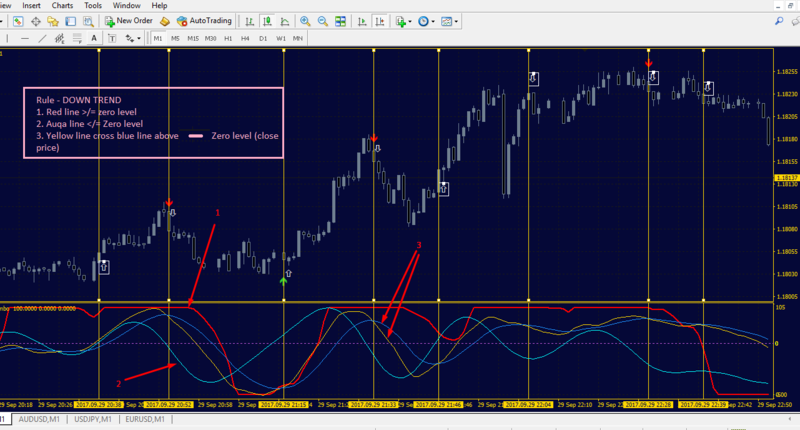Switch timeframe to MN

[298, 38]
